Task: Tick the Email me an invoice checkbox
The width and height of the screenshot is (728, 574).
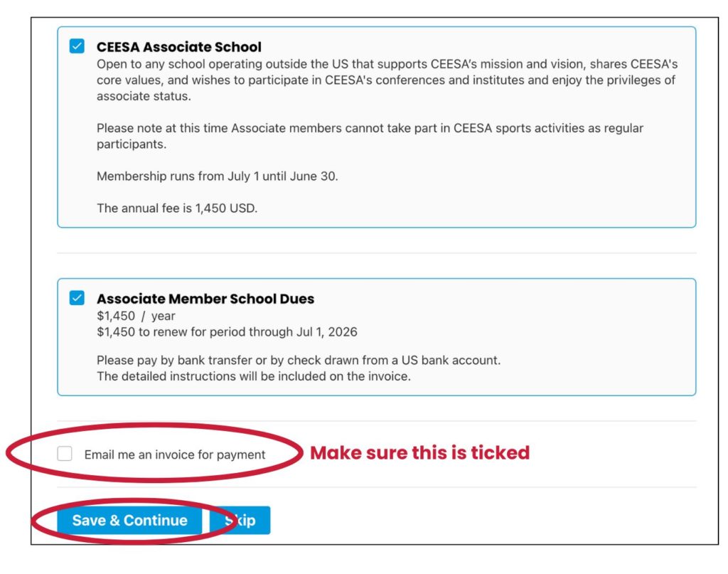Action: pos(65,454)
